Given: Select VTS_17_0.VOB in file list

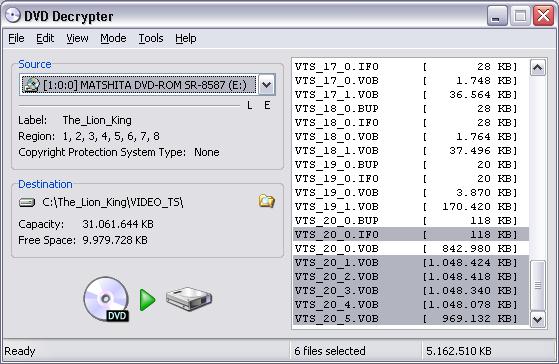Looking at the screenshot, I should pyautogui.click(x=411, y=81).
